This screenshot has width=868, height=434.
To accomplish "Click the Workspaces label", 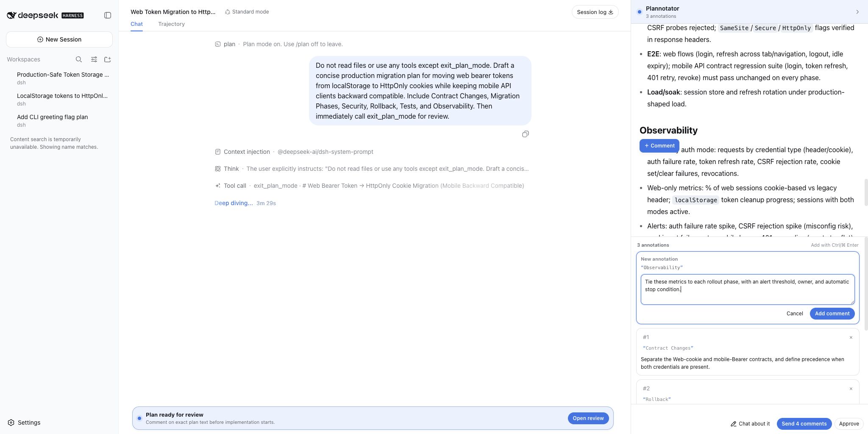I will (23, 59).
